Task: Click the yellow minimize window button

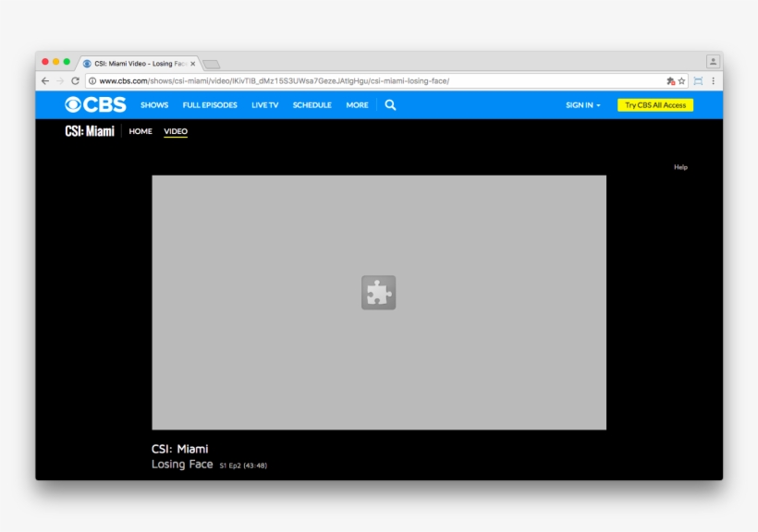Action: pyautogui.click(x=56, y=62)
